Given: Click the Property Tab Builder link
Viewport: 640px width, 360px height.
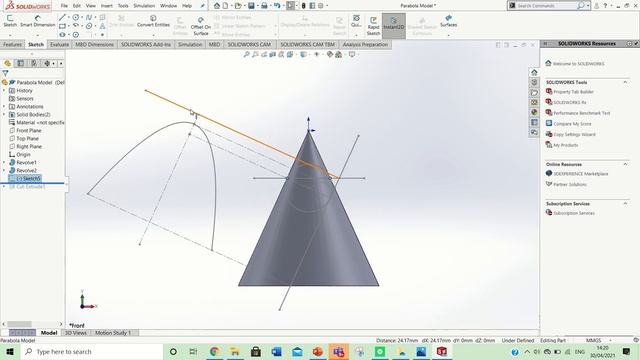Looking at the screenshot, I should click(x=573, y=92).
